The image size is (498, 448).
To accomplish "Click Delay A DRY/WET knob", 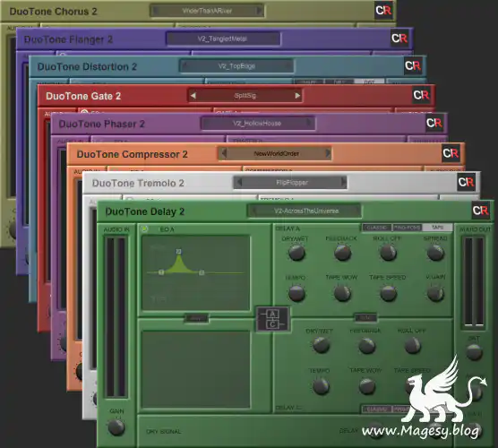I will tap(296, 253).
